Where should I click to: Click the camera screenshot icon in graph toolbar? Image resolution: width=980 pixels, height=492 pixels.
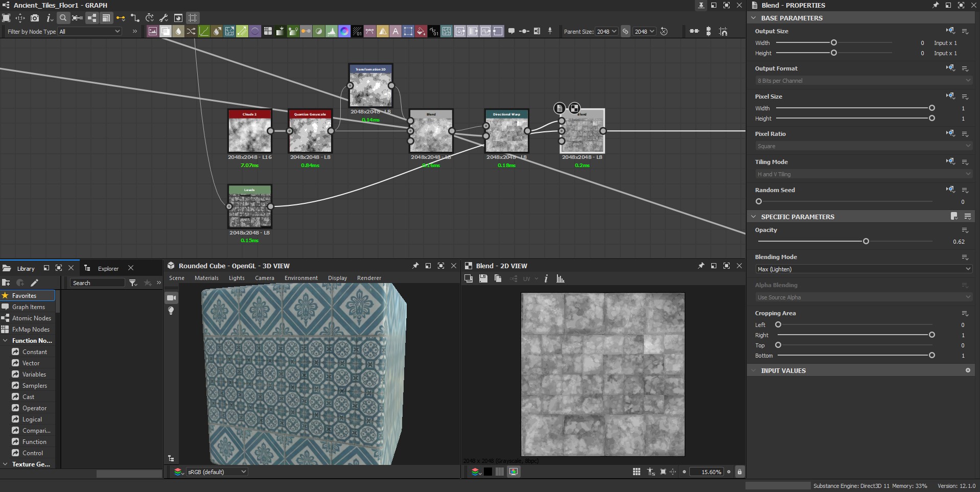coord(35,18)
